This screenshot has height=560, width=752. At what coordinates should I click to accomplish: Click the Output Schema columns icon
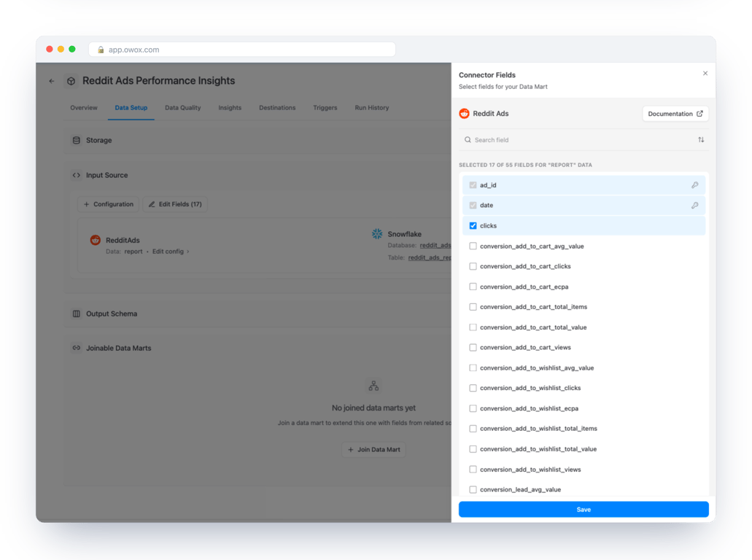[77, 314]
